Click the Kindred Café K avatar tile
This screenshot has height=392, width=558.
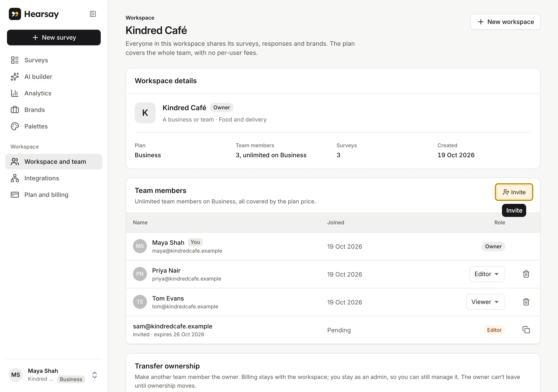pyautogui.click(x=145, y=113)
